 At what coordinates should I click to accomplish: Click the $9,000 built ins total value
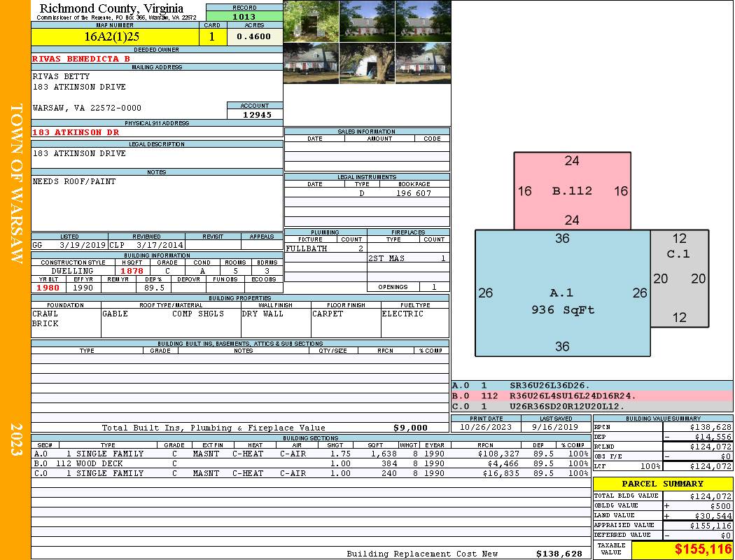pyautogui.click(x=410, y=428)
